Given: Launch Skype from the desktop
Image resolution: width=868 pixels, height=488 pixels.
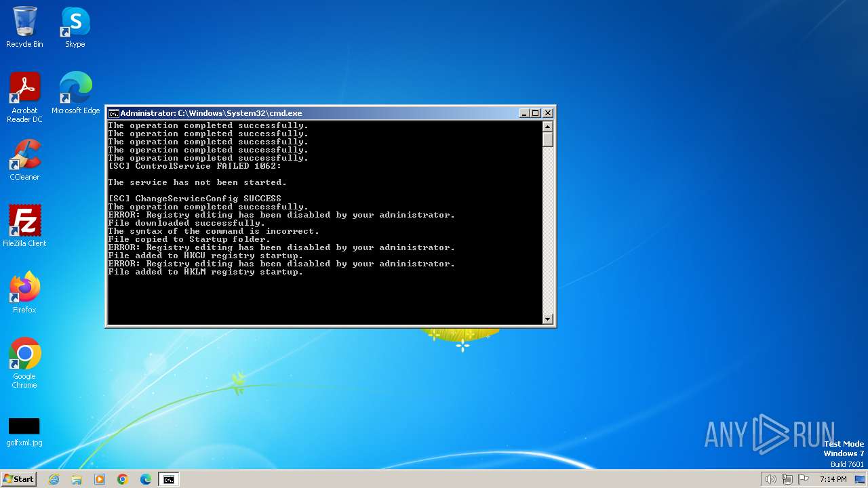Looking at the screenshot, I should coord(75,27).
